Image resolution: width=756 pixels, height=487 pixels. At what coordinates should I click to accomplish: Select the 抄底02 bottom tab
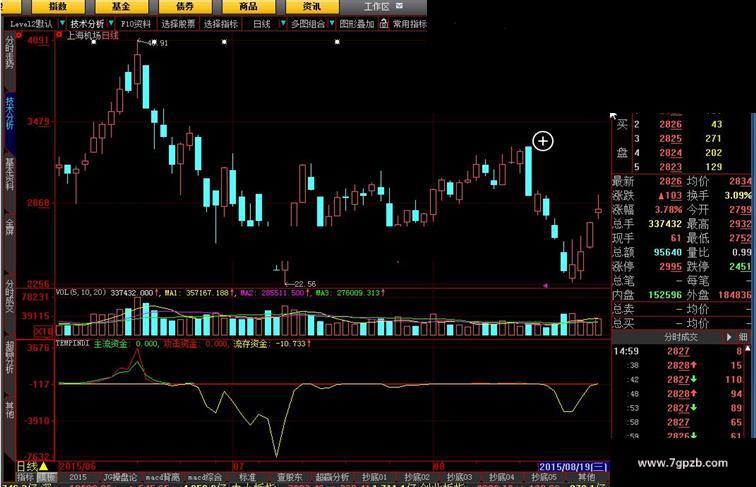tap(417, 477)
